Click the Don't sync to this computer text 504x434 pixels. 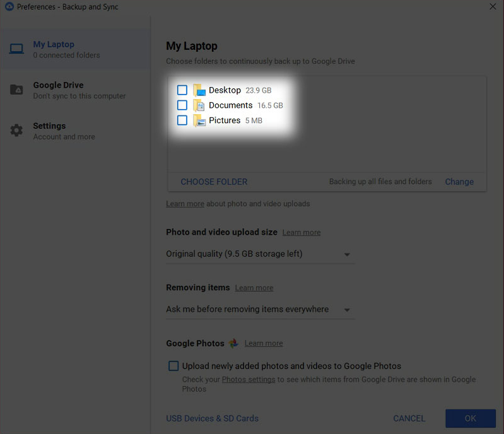(79, 96)
